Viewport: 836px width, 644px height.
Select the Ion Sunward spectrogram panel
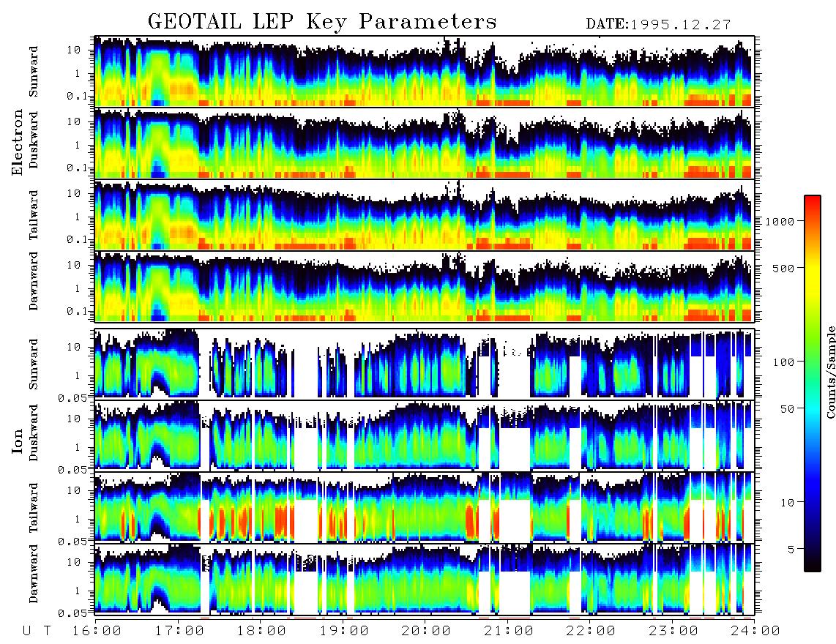click(x=424, y=364)
